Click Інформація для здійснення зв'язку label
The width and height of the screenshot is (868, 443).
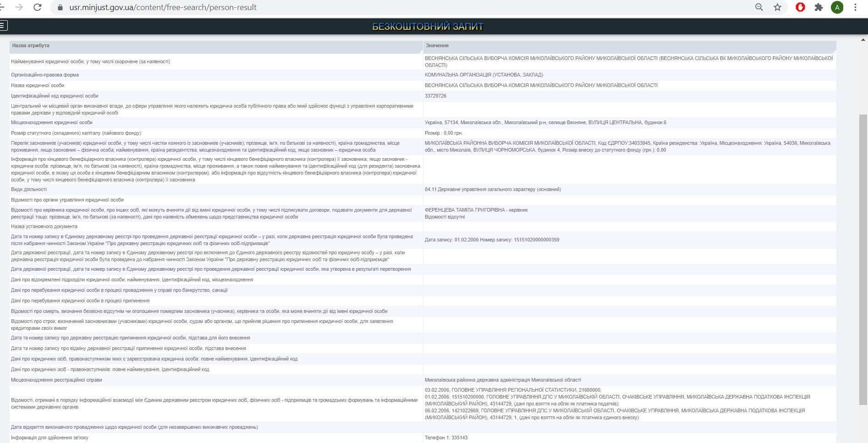click(49, 438)
